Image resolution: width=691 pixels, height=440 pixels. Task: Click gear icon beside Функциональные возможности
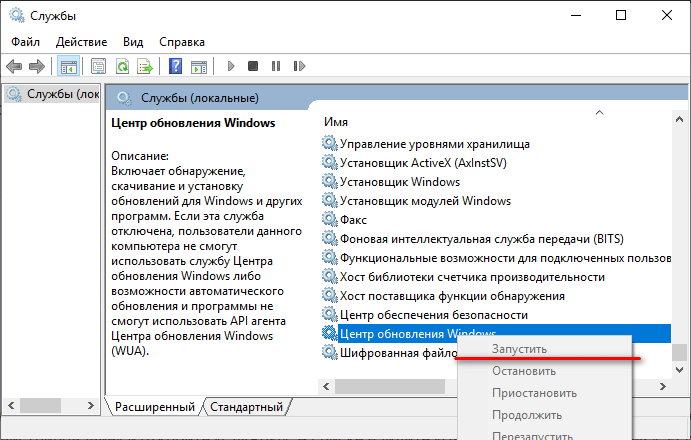point(329,257)
